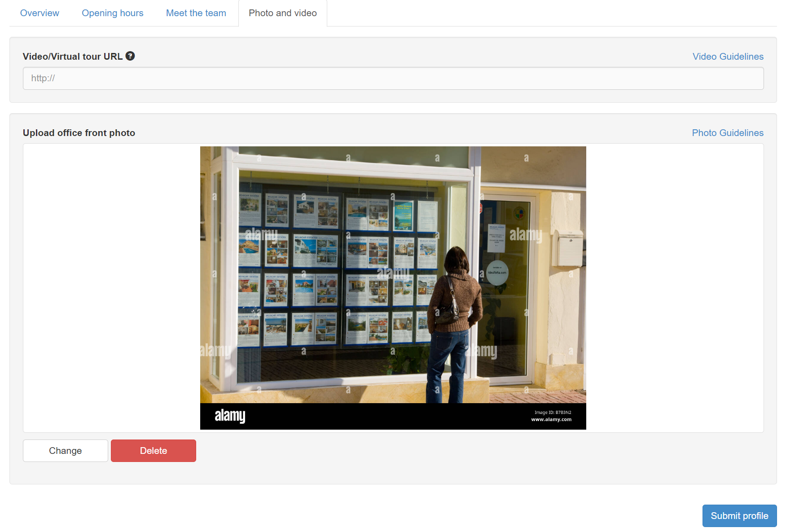This screenshot has width=786, height=532.
Task: Click the help icon beside Video/Virtual tour URL
Action: click(130, 56)
